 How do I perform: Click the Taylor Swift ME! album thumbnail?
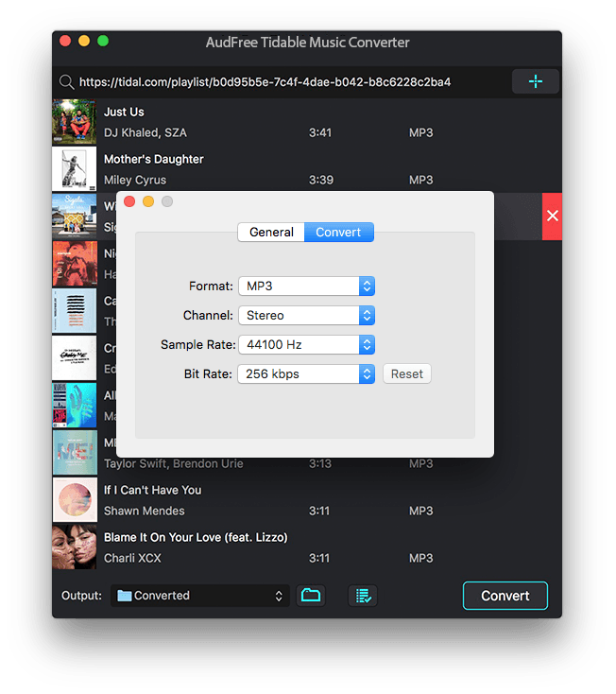(x=75, y=452)
